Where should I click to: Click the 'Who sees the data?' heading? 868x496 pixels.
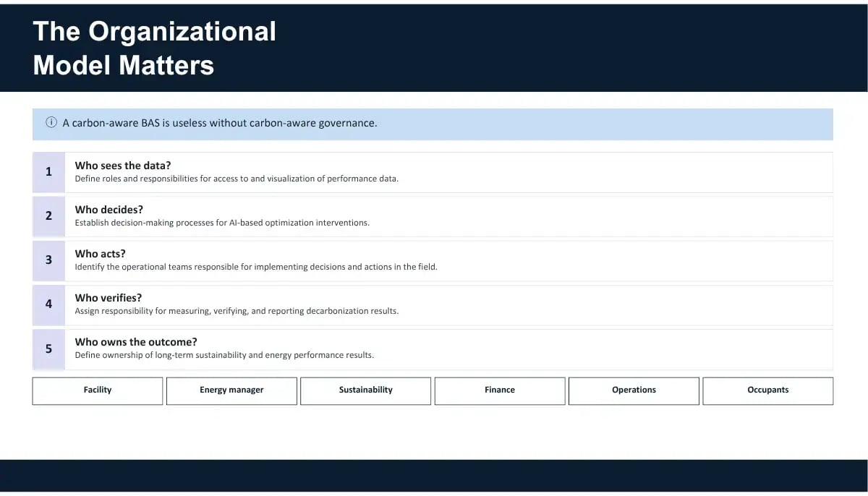123,166
